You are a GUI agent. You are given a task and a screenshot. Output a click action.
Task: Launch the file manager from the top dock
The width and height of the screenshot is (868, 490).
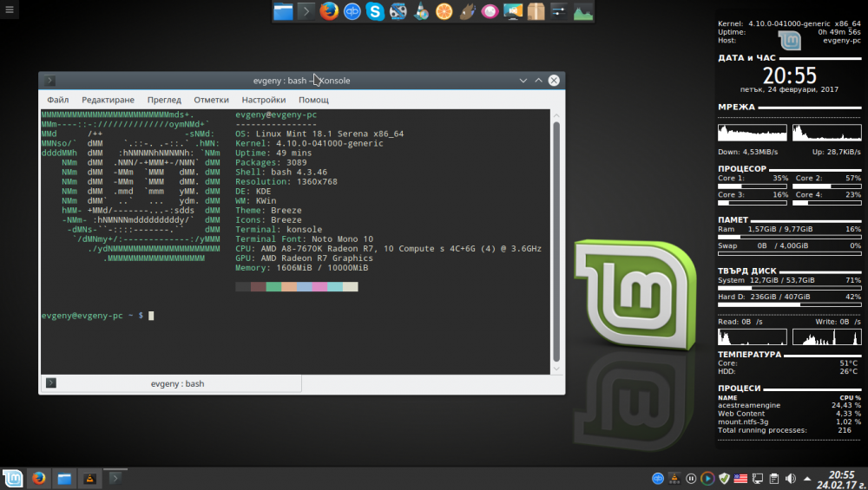(283, 11)
